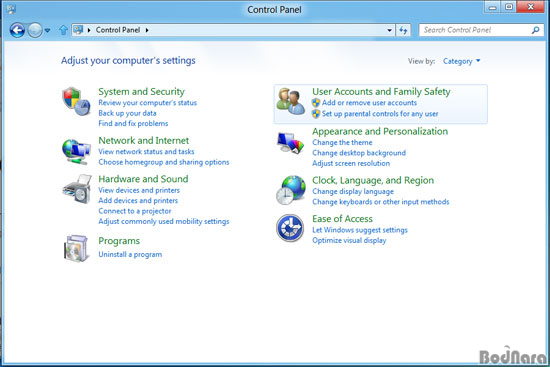Click Uninstall a program
Screen dimensions: 550x367
(130, 254)
